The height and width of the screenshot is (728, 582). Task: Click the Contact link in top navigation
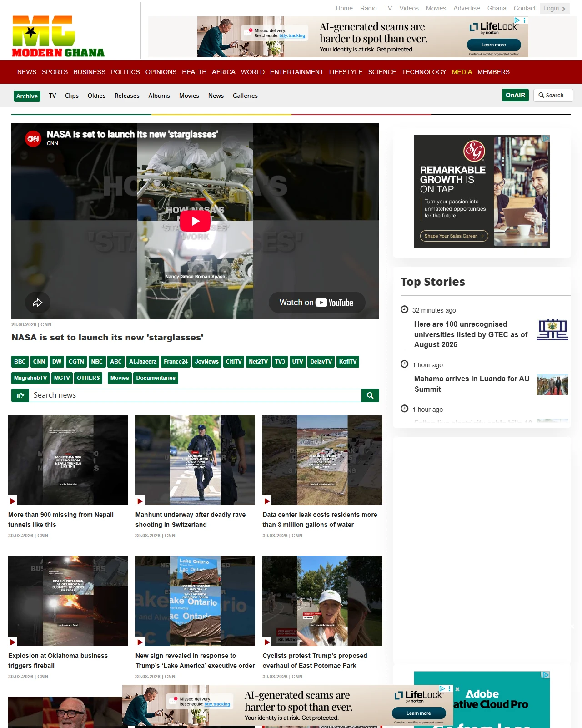[525, 8]
